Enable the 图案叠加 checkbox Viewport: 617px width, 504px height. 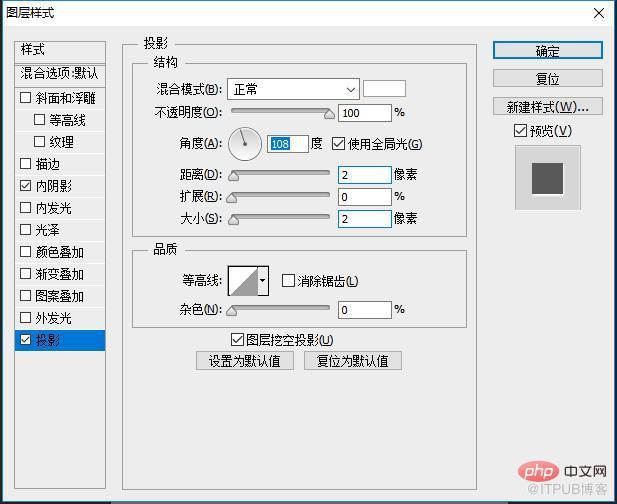(x=26, y=295)
